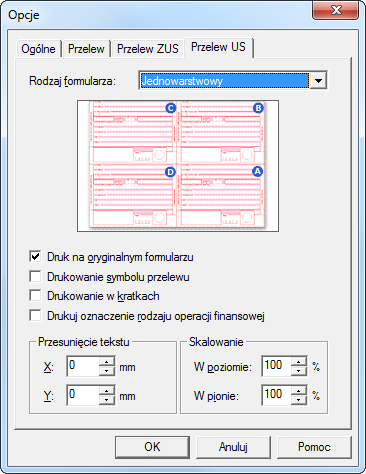The width and height of the screenshot is (366, 474).
Task: Click the W pionie scaling field
Action: (277, 395)
